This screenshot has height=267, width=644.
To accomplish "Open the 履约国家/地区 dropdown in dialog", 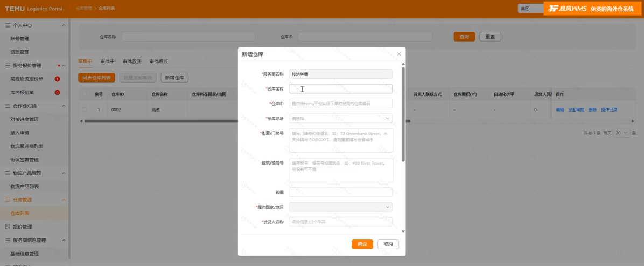I will click(x=340, y=207).
